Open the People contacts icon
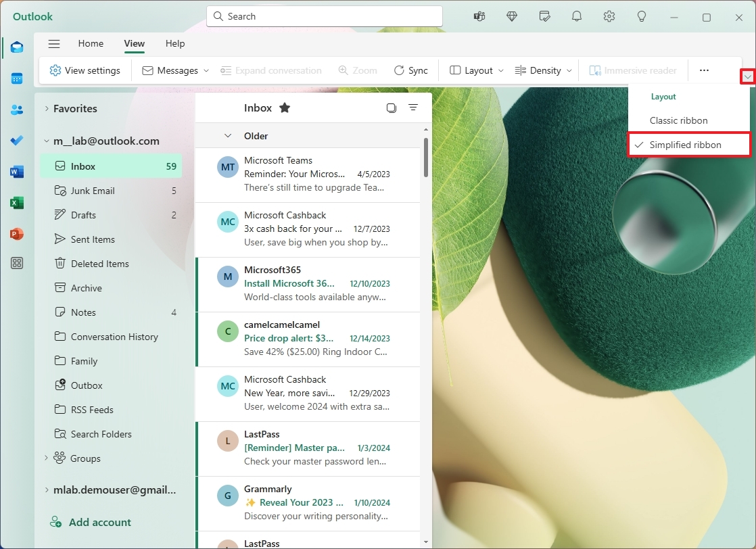 17,110
